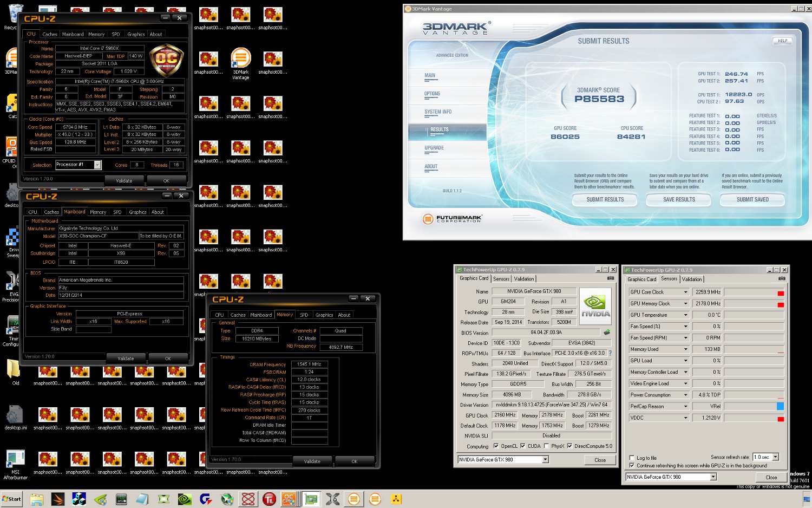Click the SAVE RESULTS button in 3DMark Vantage
The image size is (812, 508).
pos(679,199)
